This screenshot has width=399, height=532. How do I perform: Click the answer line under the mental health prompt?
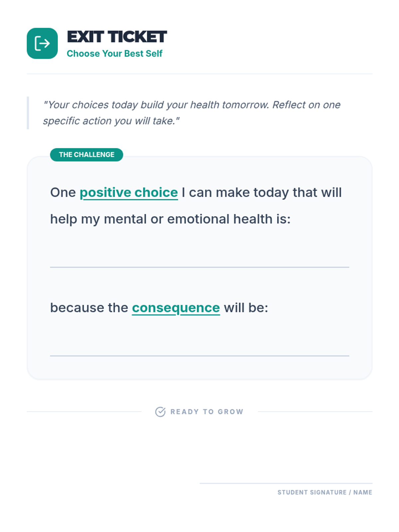coord(199,267)
